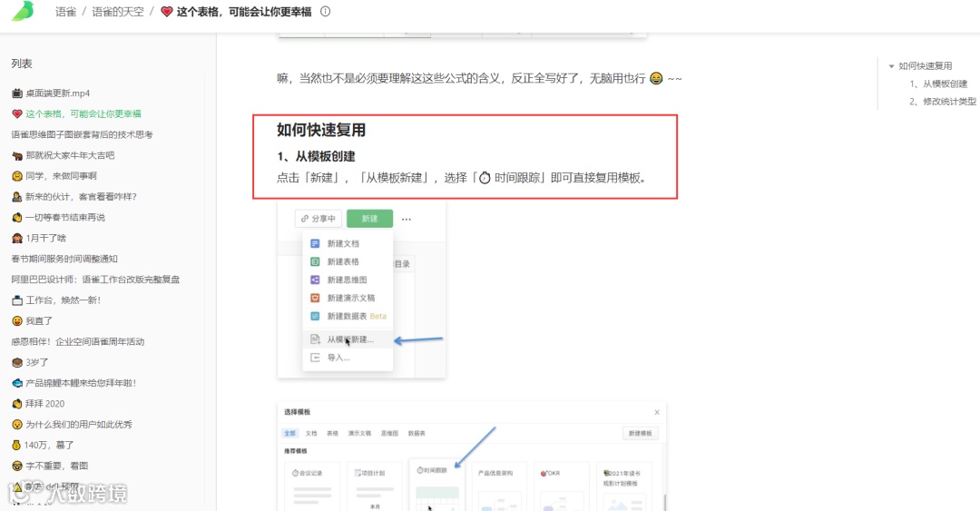Open 语雀的天空 in the breadcrumb
This screenshot has width=980, height=511.
[x=117, y=11]
